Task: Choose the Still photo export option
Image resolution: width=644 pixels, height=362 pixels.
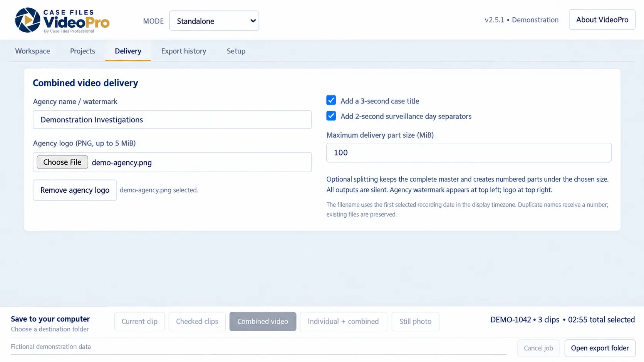Action: pos(415,322)
